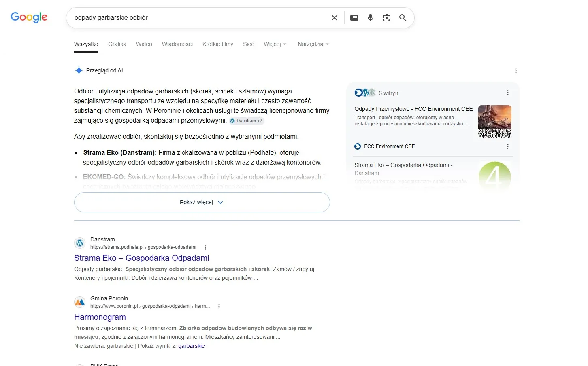Click the FCC Environment CEE source name
This screenshot has height=366, width=588.
point(390,146)
